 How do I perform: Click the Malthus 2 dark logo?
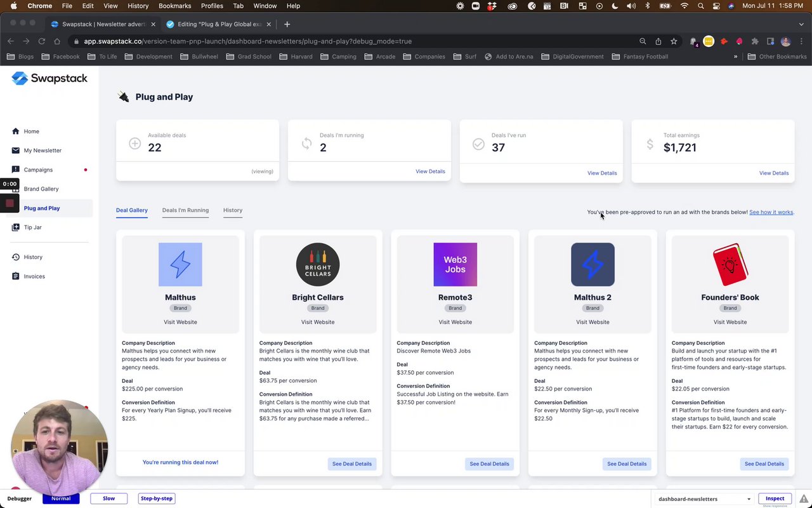pyautogui.click(x=593, y=264)
